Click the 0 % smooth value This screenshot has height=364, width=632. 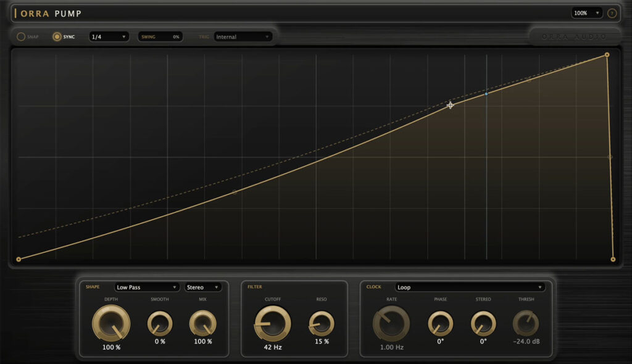point(160,341)
